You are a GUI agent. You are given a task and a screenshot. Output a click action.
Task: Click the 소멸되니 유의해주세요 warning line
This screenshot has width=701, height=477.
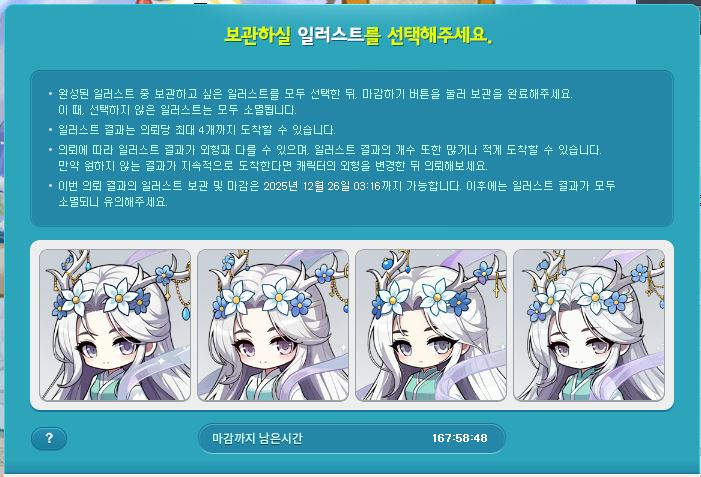coord(113,202)
